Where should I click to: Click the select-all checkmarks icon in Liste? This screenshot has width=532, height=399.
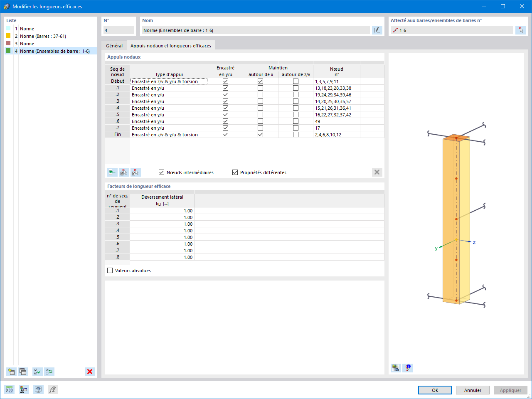coord(37,372)
